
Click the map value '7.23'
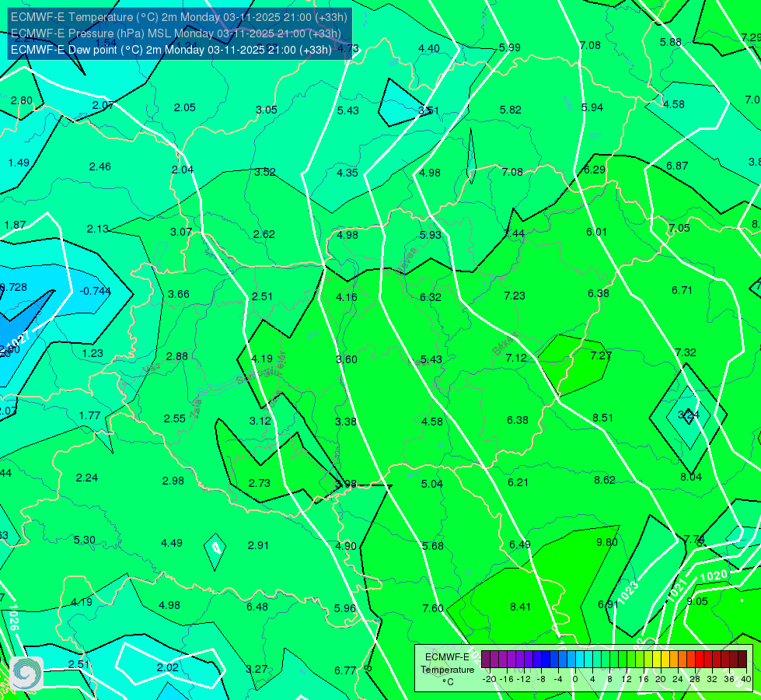[515, 296]
